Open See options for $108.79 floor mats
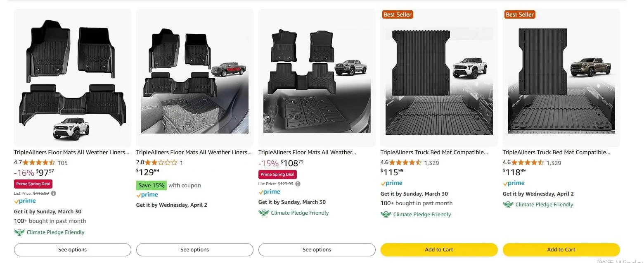Viewport: 644px width, 263px height. 317,250
